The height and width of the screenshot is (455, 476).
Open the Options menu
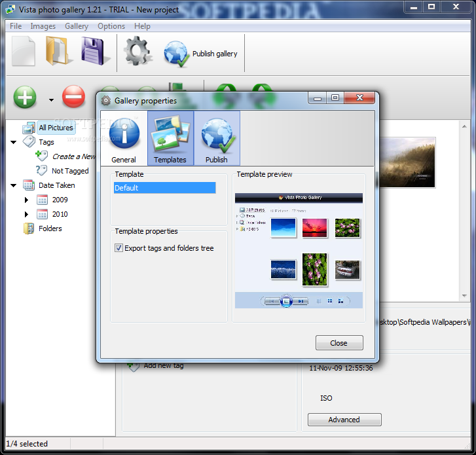(111, 26)
